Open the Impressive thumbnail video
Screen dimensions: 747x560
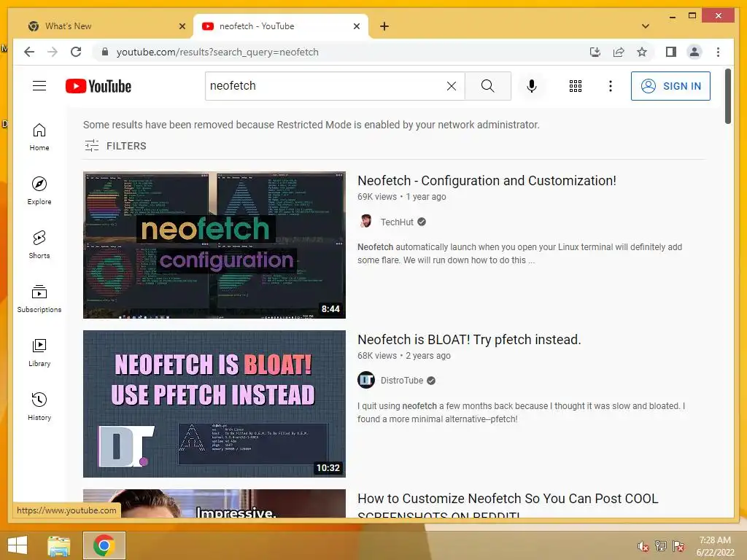tap(214, 503)
